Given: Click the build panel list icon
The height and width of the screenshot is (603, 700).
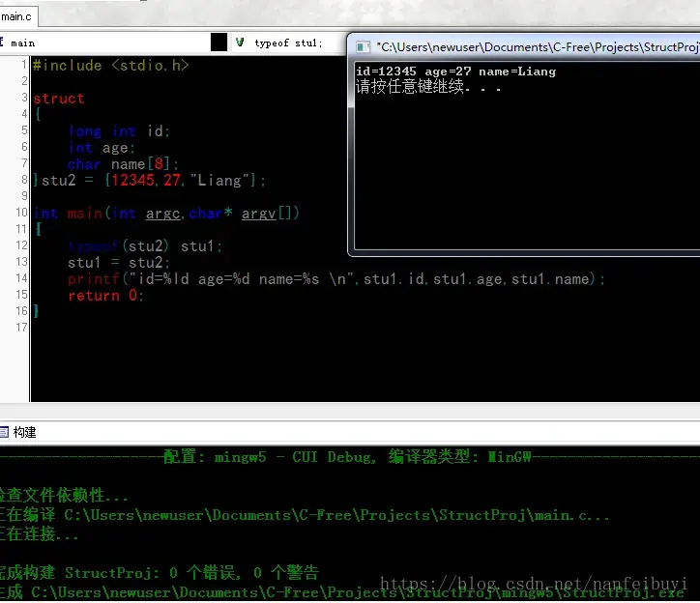Looking at the screenshot, I should click(x=4, y=432).
